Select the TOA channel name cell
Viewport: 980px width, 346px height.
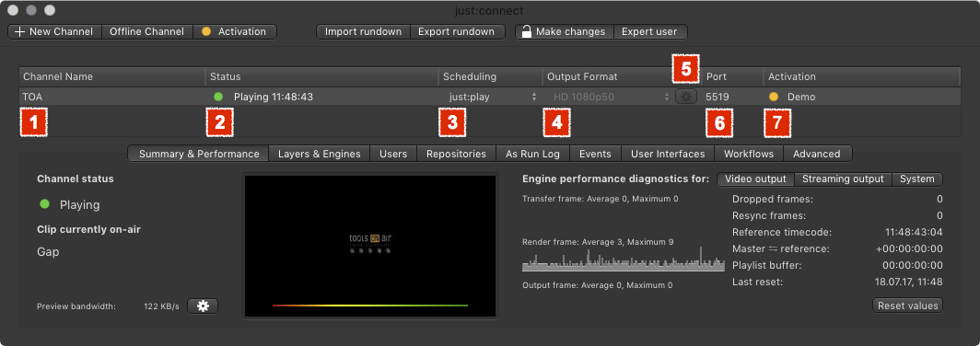coord(111,97)
